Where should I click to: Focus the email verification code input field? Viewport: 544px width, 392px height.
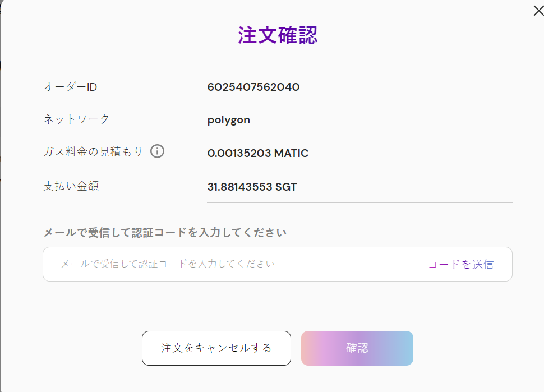coord(224,264)
